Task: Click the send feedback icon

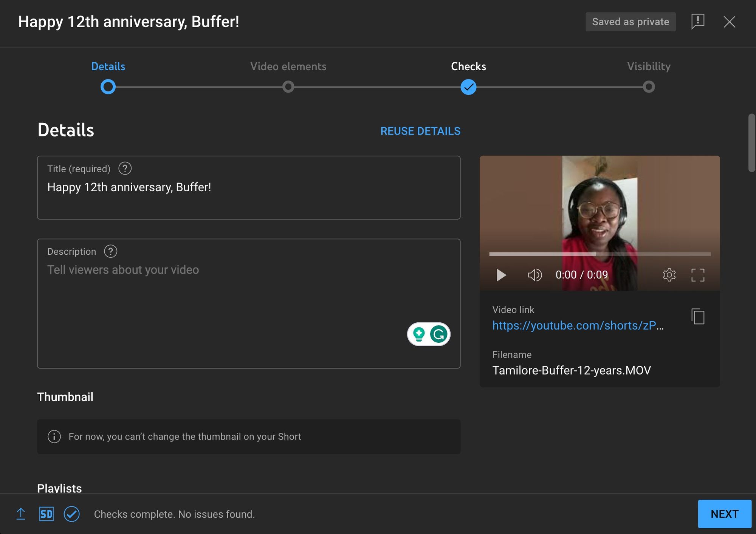Action: pos(697,22)
